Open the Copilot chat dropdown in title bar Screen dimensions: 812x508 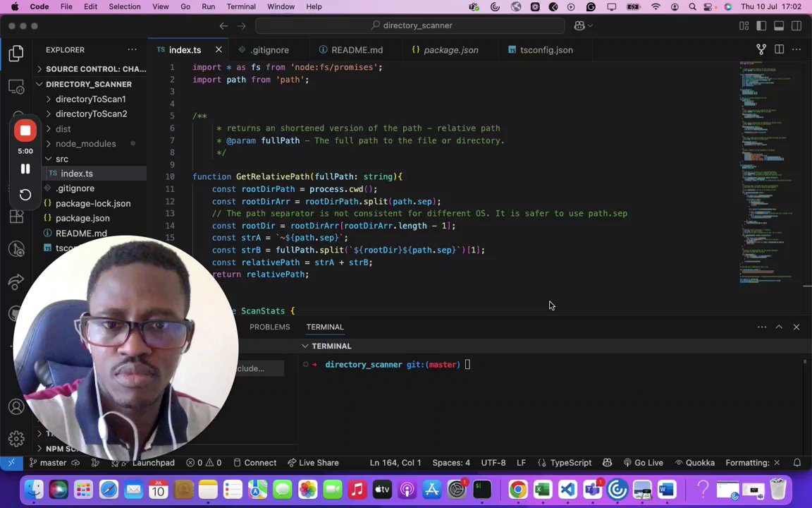[583, 25]
